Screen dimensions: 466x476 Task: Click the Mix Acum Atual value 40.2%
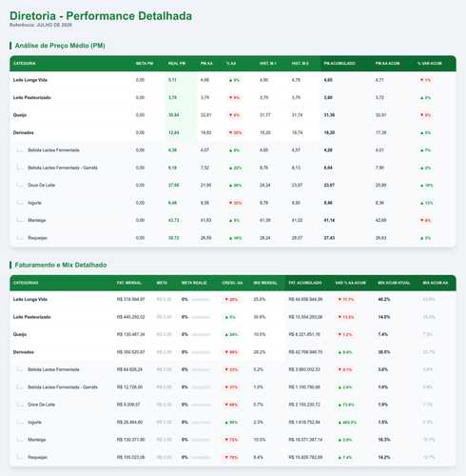tap(383, 300)
